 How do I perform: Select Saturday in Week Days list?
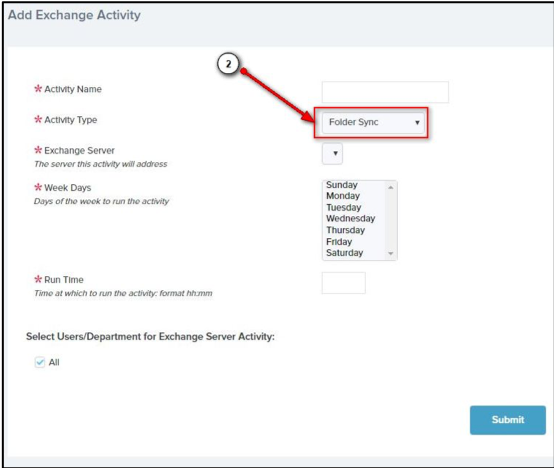tap(344, 253)
